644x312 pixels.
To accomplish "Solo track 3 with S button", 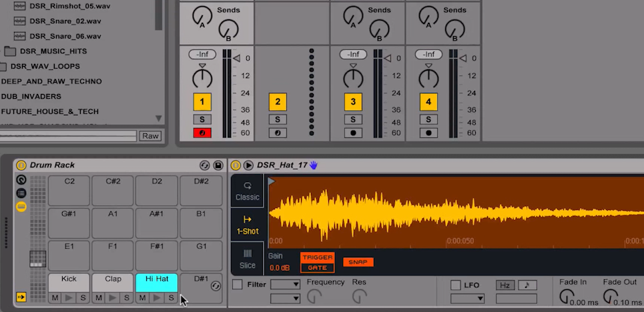I will click(353, 119).
